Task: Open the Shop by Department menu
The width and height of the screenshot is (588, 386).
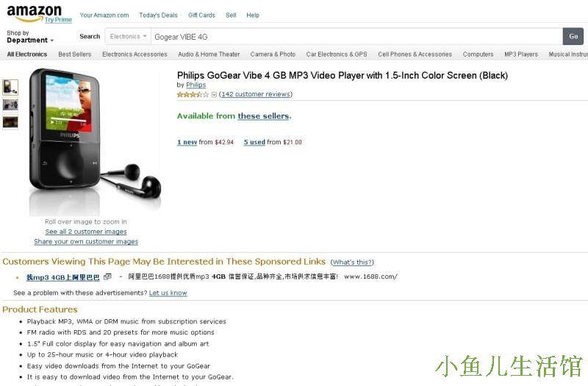Action: pyautogui.click(x=30, y=37)
